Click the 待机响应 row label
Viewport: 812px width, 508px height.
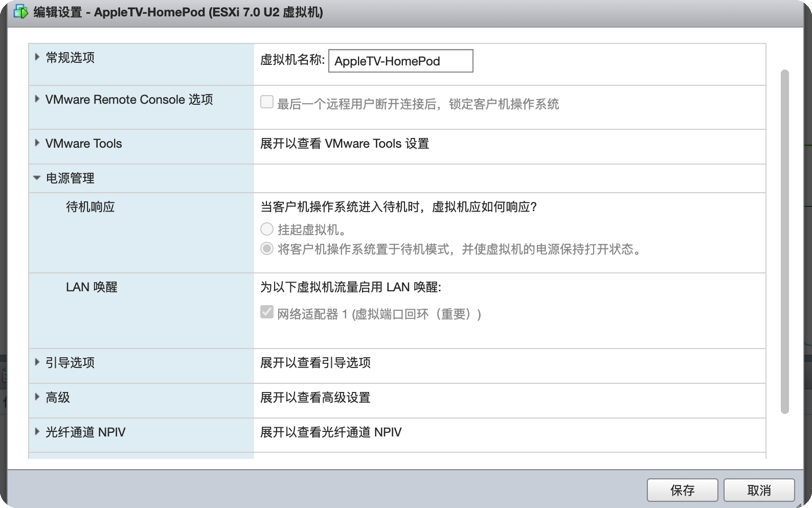pyautogui.click(x=91, y=207)
